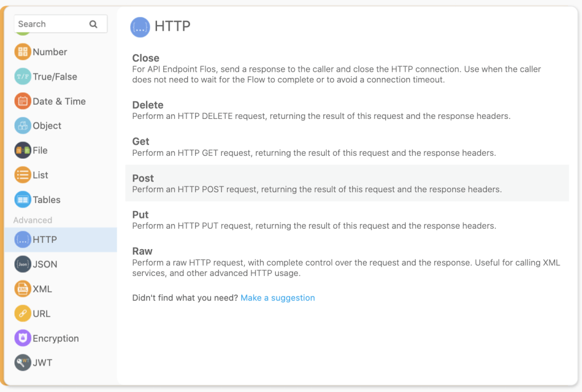The height and width of the screenshot is (392, 582).
Task: Open the Date & Time icon
Action: tap(23, 101)
